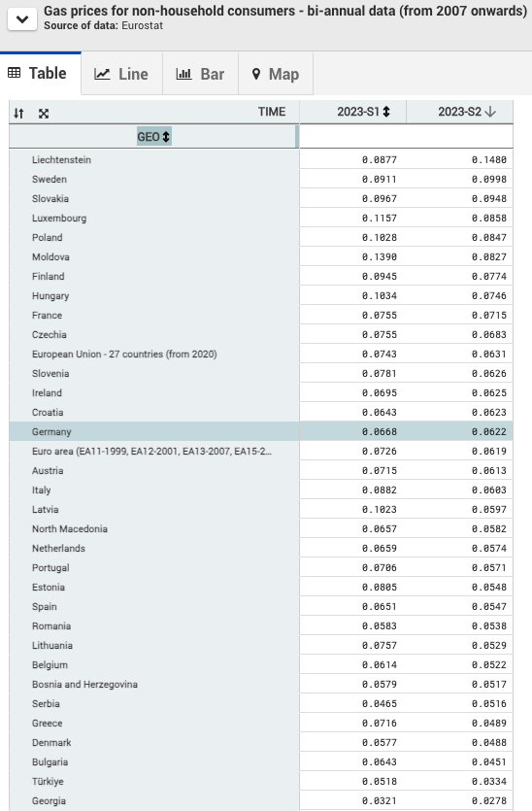Click Germany's 2023-S2 value 0.0622
Screen dimensions: 532x811
click(489, 432)
